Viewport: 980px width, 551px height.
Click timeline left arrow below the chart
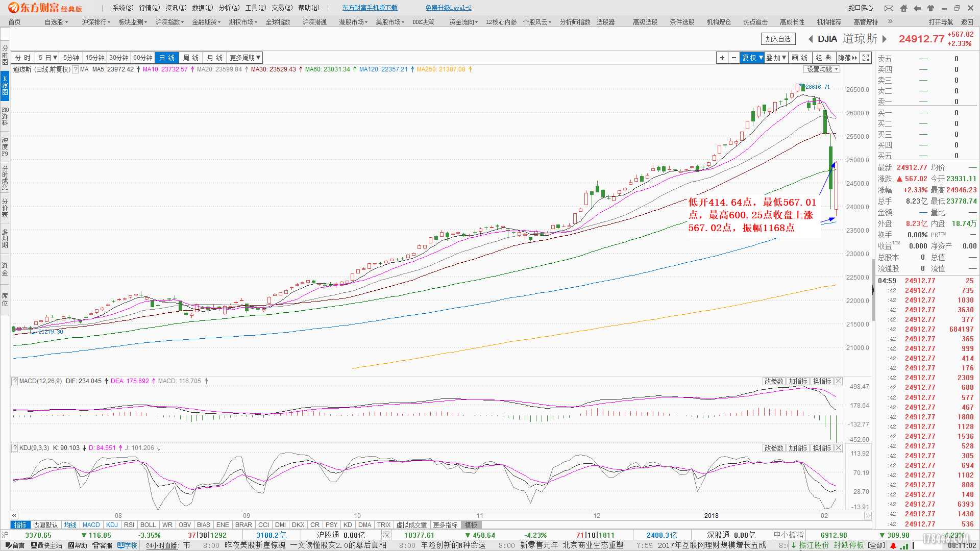[x=15, y=516]
